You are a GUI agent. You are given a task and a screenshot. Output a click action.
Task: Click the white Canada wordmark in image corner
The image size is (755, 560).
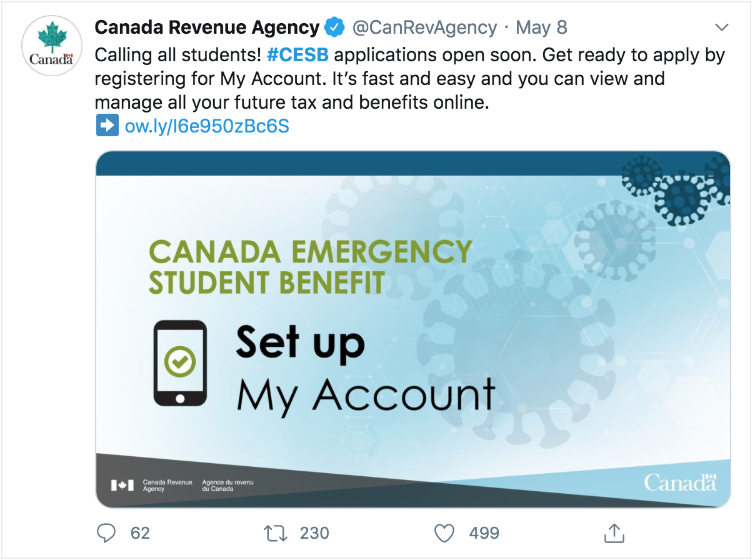[680, 482]
